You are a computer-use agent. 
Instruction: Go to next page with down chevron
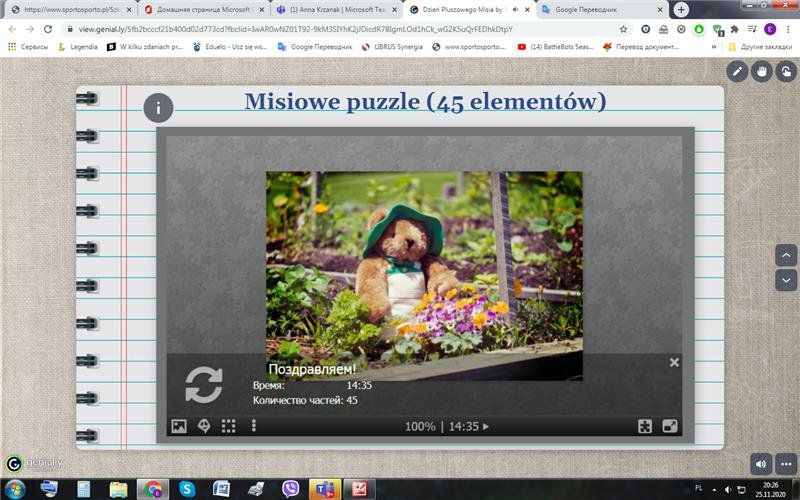(786, 280)
